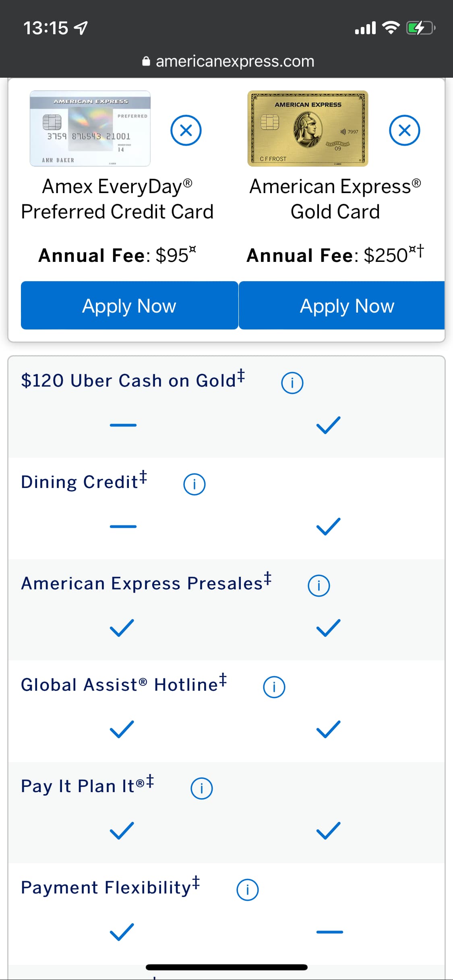The width and height of the screenshot is (453, 980).
Task: Tap the battery icon in status bar
Action: click(x=420, y=28)
